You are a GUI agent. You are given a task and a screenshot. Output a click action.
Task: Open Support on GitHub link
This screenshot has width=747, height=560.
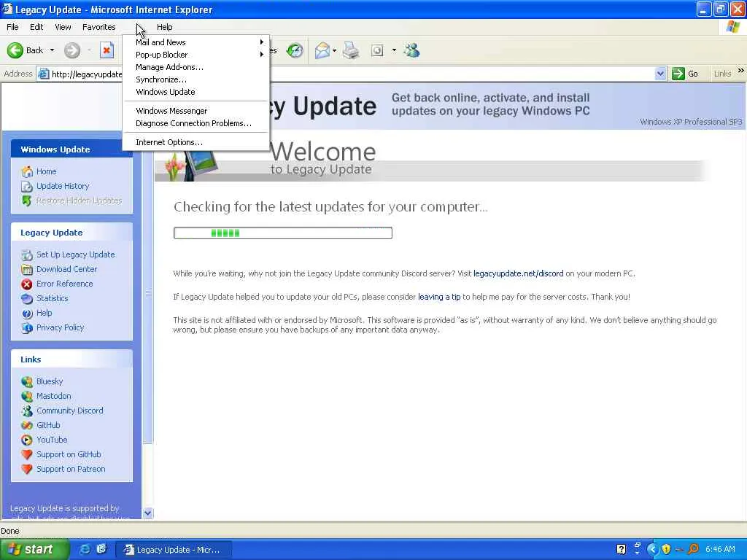click(x=69, y=454)
